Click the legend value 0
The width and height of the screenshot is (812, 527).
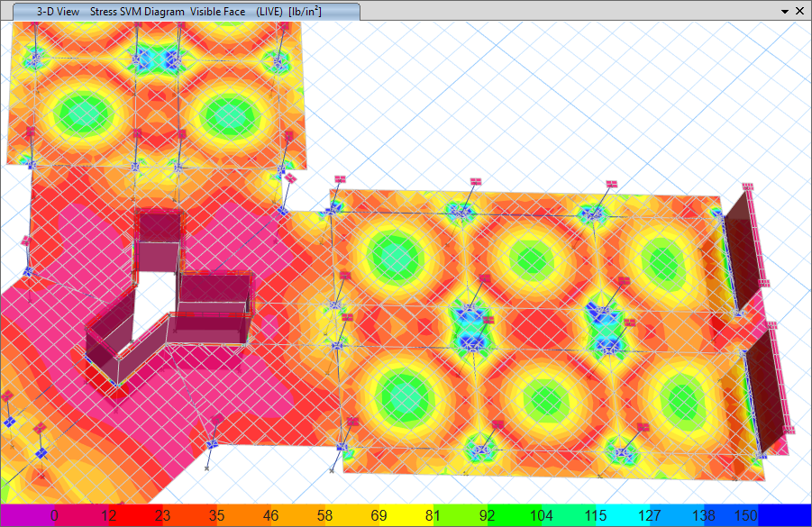(54, 515)
